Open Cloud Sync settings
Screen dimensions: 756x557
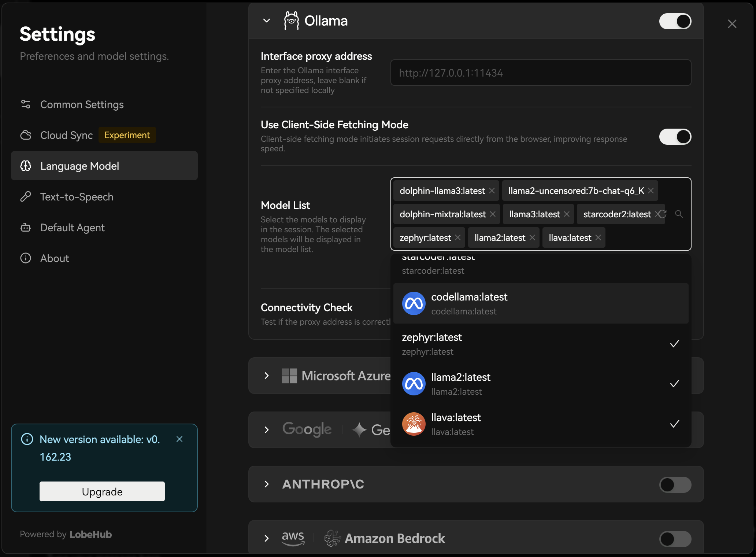(104, 135)
